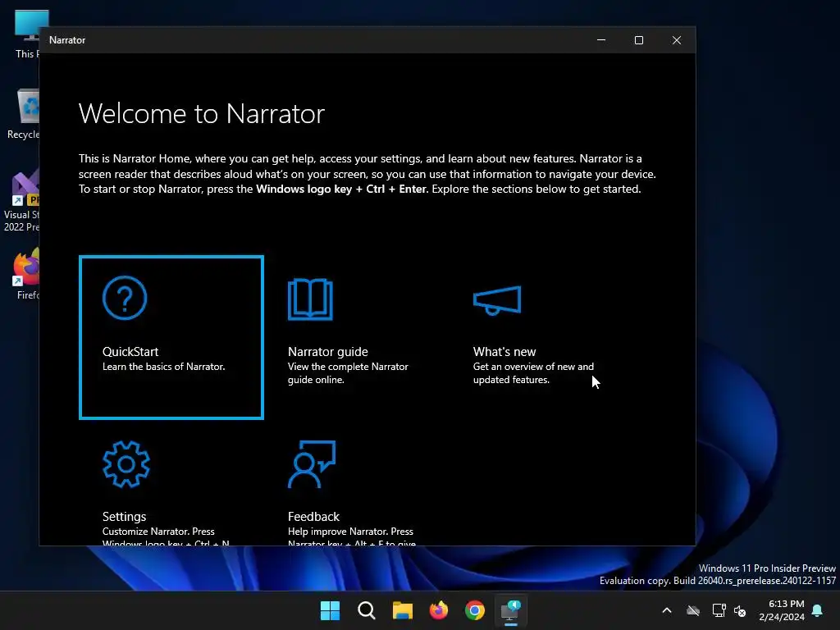Click the What's new title
This screenshot has height=630, width=840.
[x=504, y=351]
